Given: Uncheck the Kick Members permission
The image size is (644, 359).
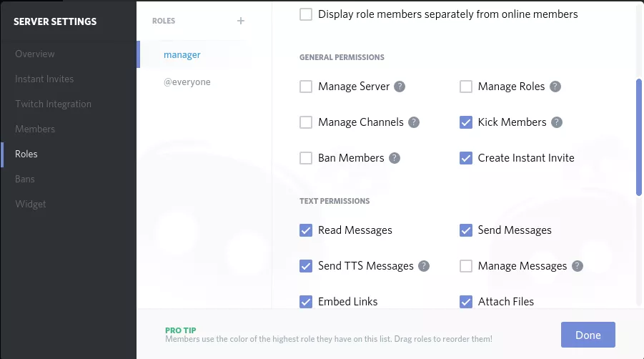Looking at the screenshot, I should 466,122.
